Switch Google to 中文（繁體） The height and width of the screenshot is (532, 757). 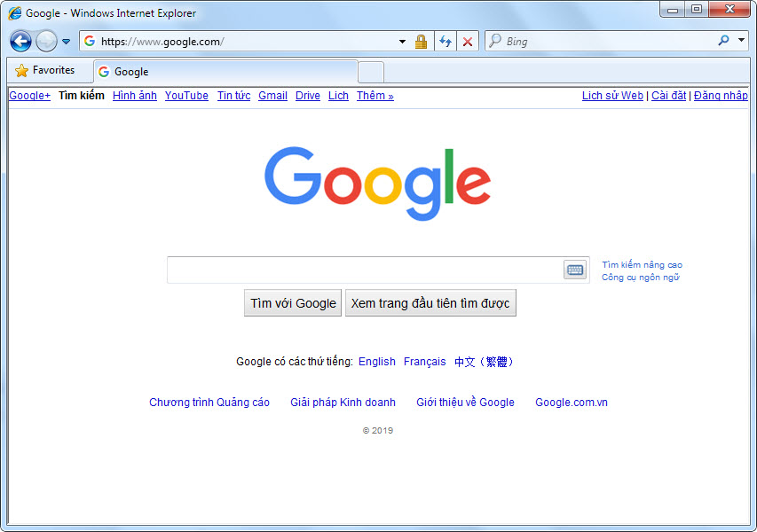(485, 362)
